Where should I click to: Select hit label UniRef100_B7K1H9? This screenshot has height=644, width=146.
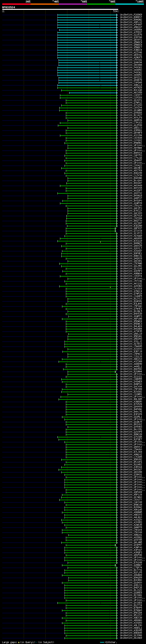(x=131, y=562)
